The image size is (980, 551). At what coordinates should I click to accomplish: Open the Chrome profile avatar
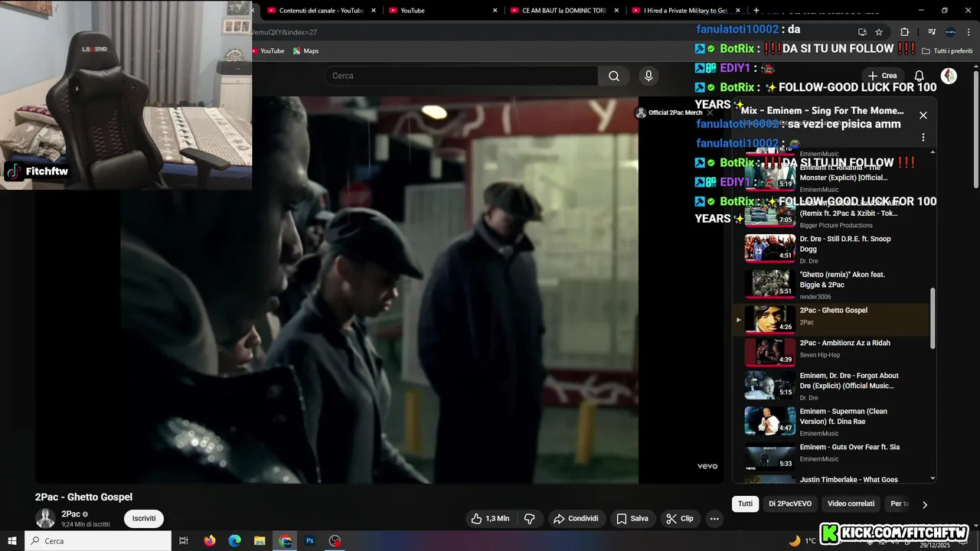[x=950, y=32]
